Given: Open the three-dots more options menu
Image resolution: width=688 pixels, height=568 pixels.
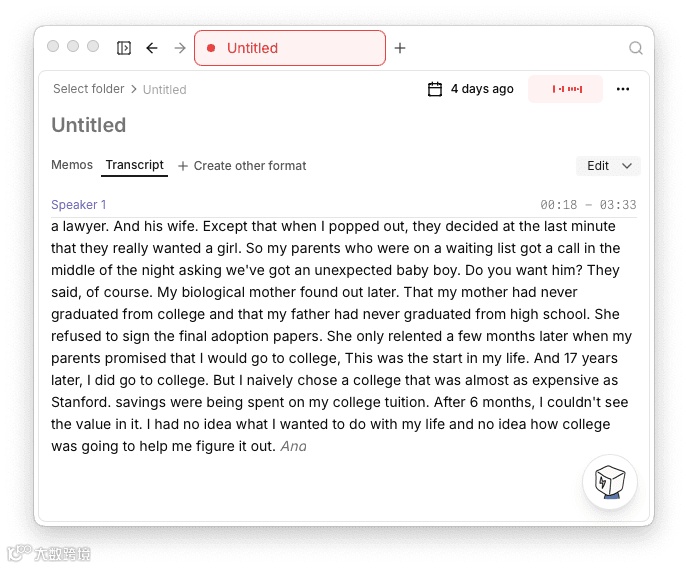Looking at the screenshot, I should click(623, 89).
